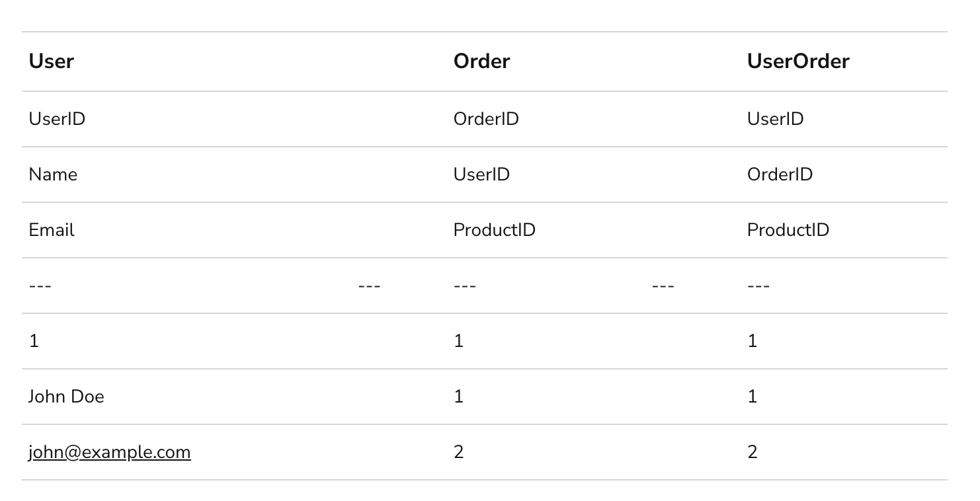Click the dashes between User and Order
Image resolution: width=980 pixels, height=501 pixels.
[369, 286]
